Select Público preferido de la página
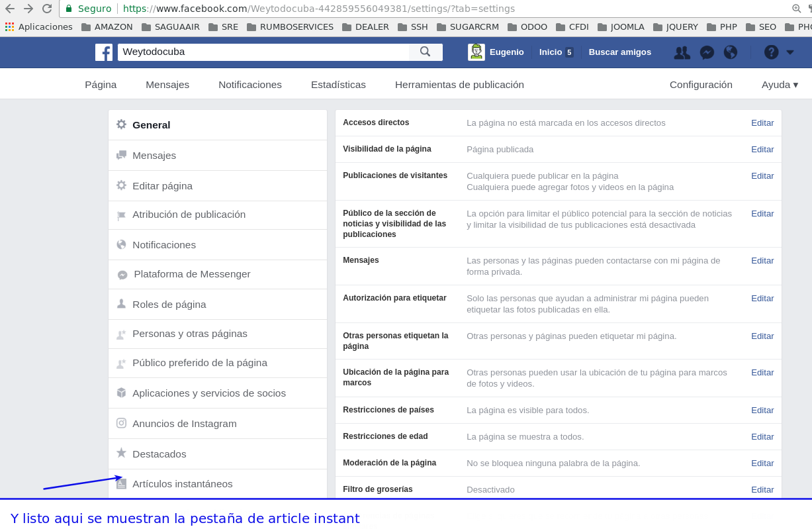 218,363
